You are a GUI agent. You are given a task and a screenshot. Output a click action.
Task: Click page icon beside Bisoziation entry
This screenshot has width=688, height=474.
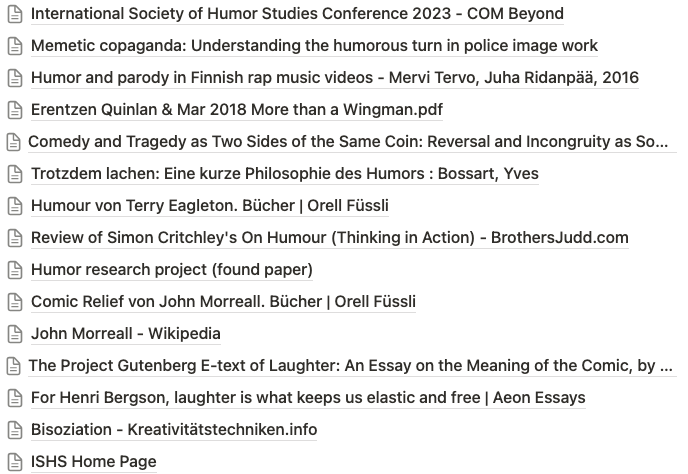point(14,429)
